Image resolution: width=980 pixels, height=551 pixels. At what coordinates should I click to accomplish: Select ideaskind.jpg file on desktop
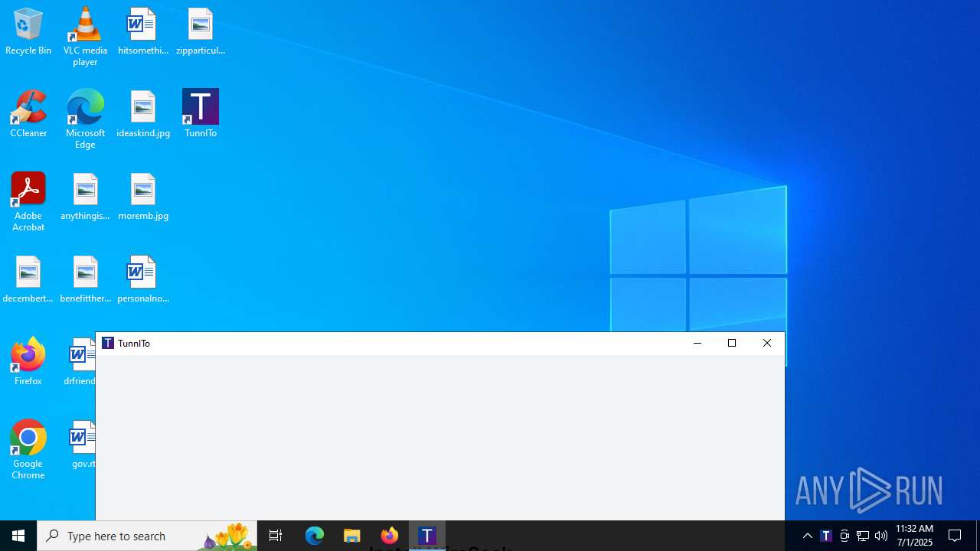click(x=143, y=115)
